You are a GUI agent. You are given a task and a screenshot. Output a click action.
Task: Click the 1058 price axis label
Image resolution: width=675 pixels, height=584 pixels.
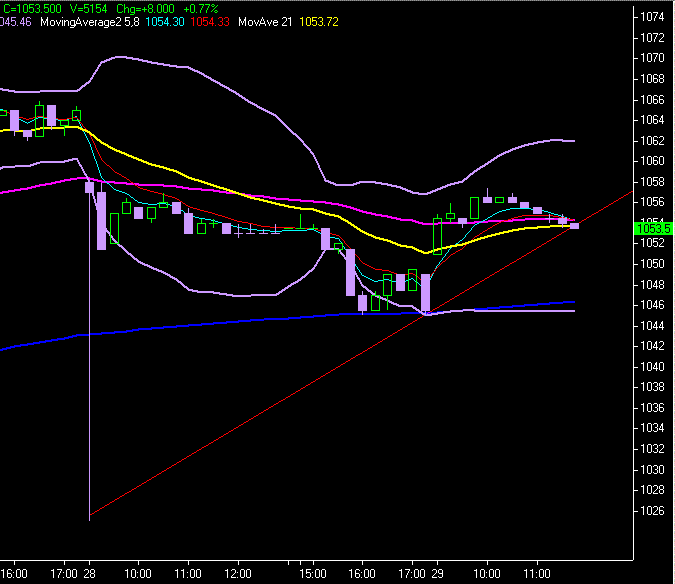652,182
